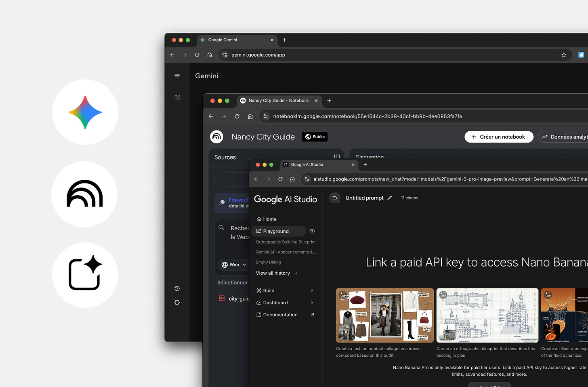This screenshot has width=588, height=387.
Task: Open Playground in AI Studio sidebar
Action: (x=278, y=231)
